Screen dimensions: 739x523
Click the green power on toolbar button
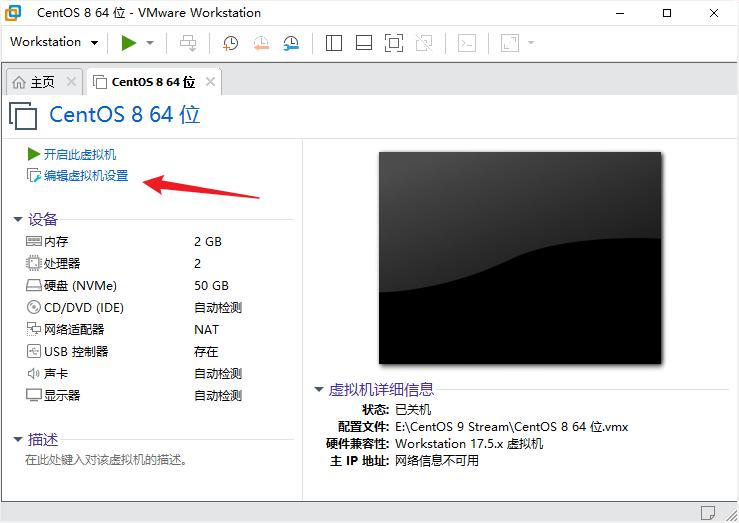pyautogui.click(x=128, y=42)
